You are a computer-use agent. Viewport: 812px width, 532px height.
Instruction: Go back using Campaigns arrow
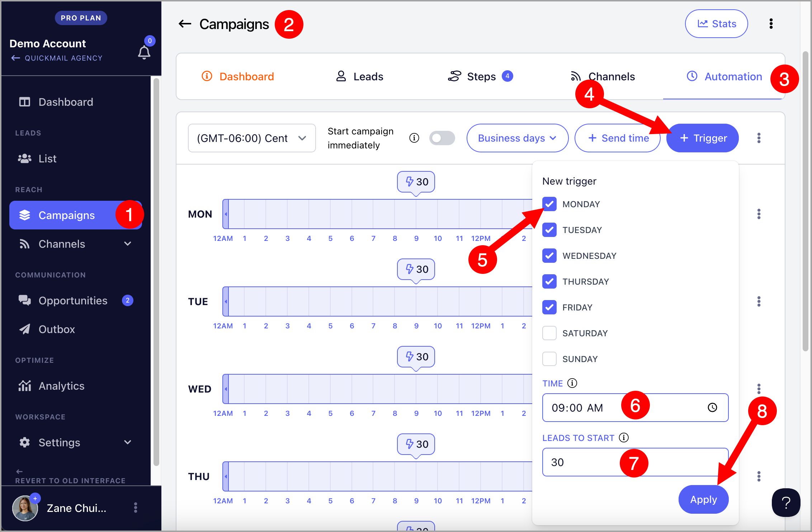pyautogui.click(x=185, y=24)
